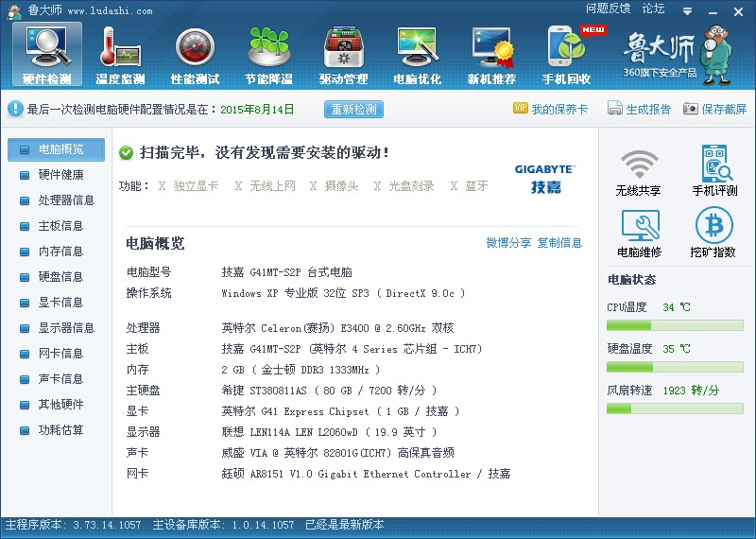Viewport: 756px width, 539px height.
Task: Switch to 处理器信息 processor info section
Action: coord(66,200)
